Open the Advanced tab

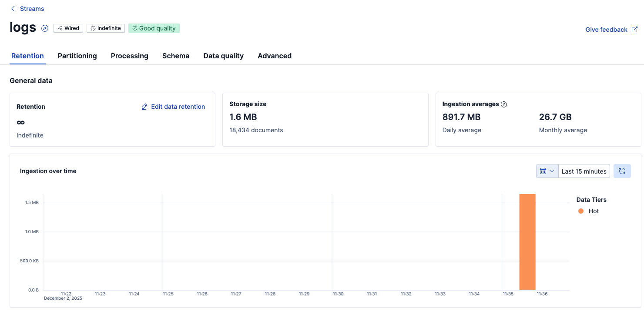coord(275,56)
